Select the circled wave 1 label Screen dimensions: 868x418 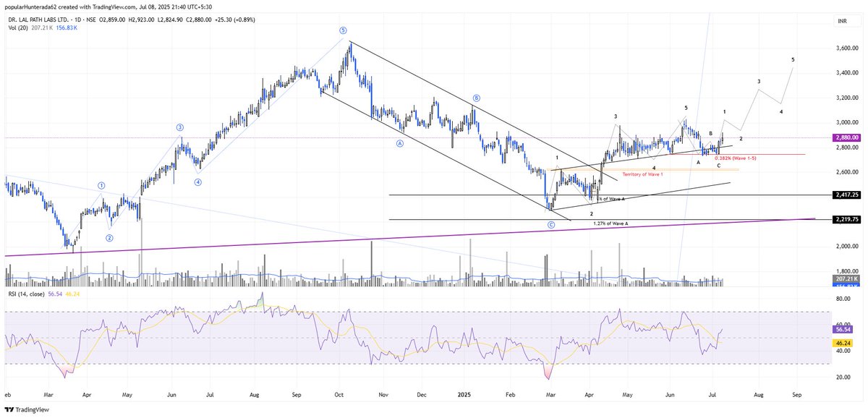tap(101, 185)
